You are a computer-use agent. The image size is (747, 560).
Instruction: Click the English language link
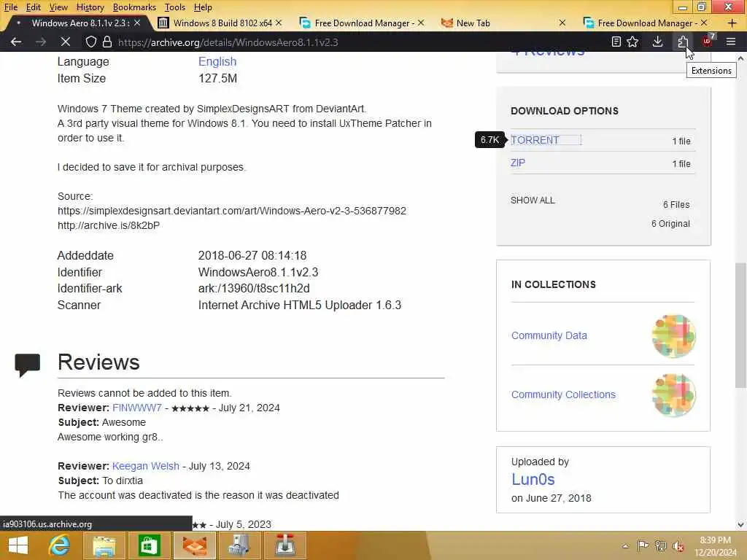[217, 61]
